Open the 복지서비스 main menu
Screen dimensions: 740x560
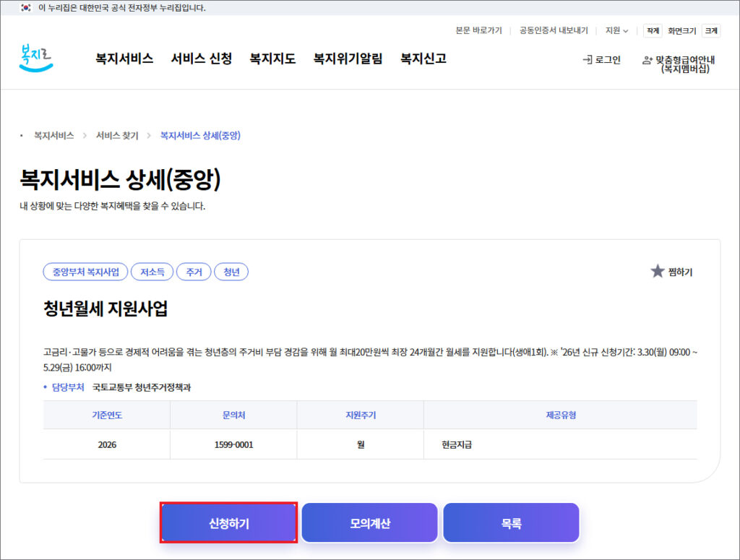(124, 59)
